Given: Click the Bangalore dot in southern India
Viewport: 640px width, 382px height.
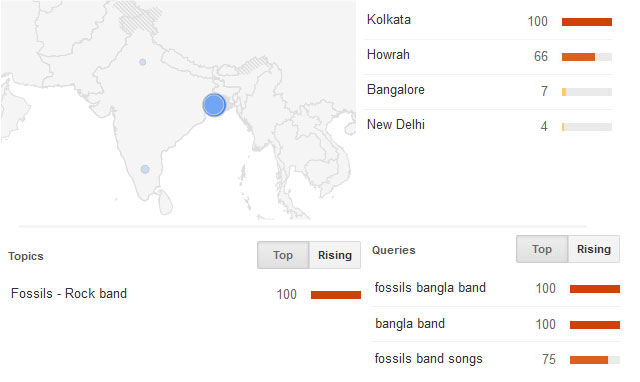Looking at the screenshot, I should [x=145, y=169].
